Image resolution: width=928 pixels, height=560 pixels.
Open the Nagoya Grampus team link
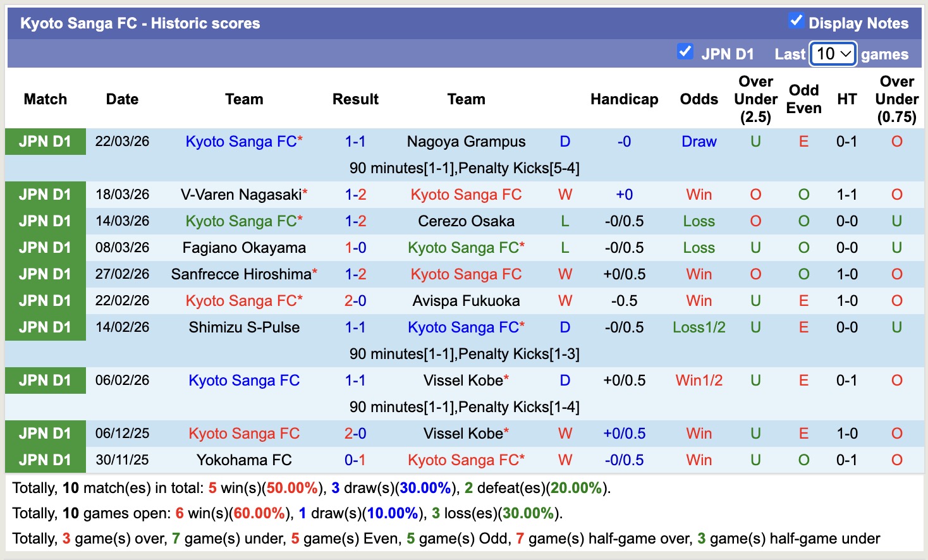(x=466, y=141)
